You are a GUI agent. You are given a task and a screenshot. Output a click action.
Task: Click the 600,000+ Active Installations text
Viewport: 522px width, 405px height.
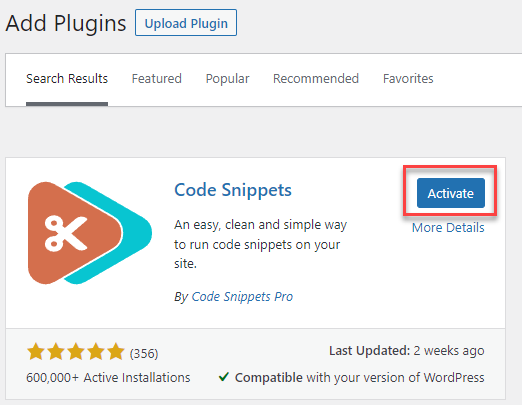pyautogui.click(x=108, y=378)
